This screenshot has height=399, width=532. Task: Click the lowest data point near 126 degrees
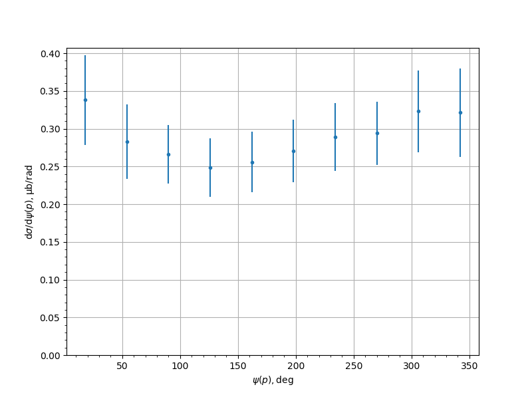point(210,168)
